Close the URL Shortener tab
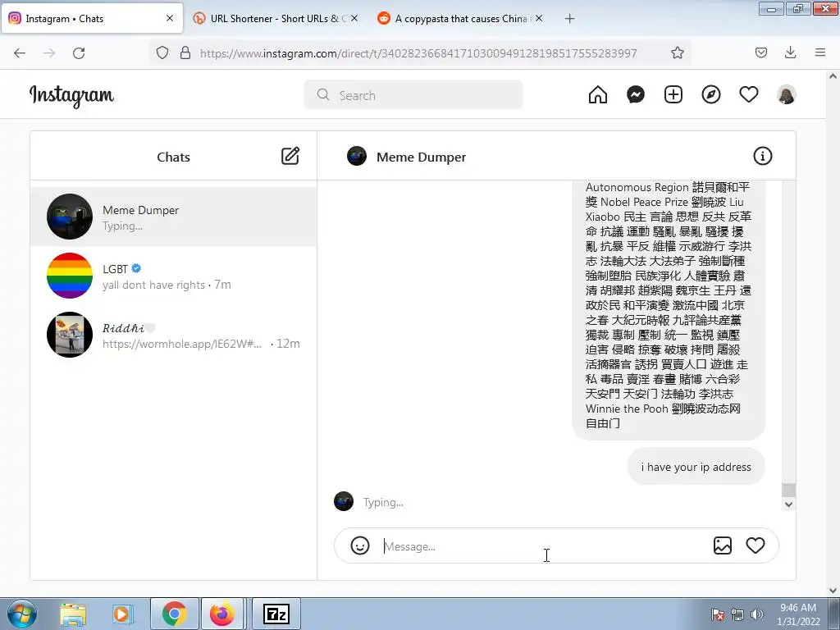 click(354, 18)
